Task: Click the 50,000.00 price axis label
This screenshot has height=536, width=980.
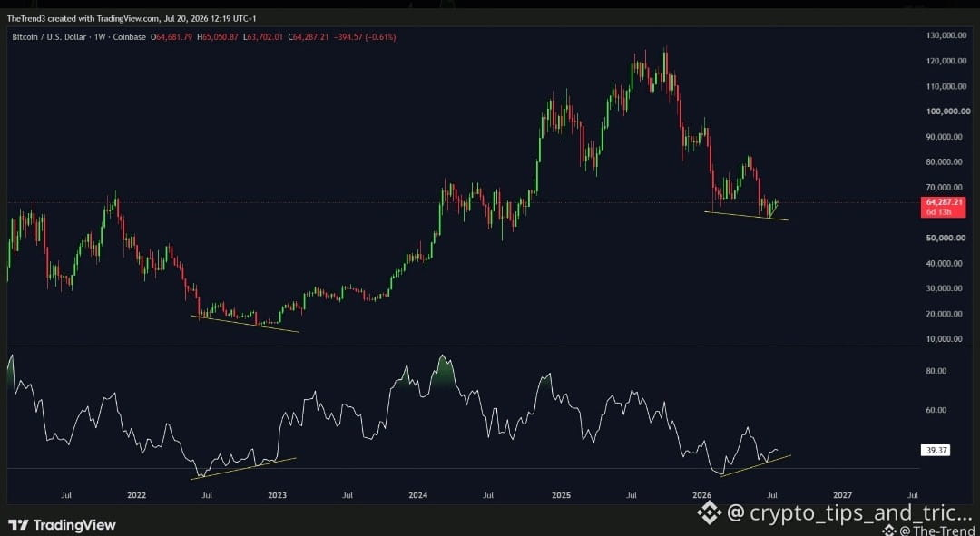Action: click(x=946, y=238)
